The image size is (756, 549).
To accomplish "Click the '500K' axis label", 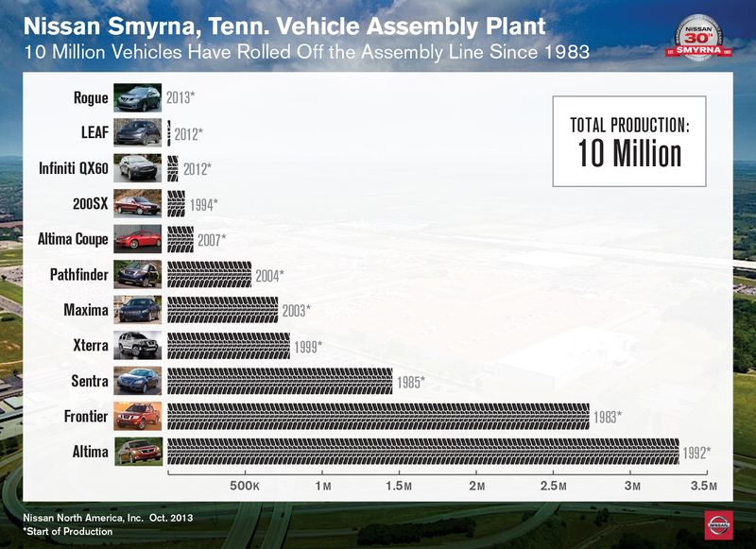I will [x=245, y=486].
